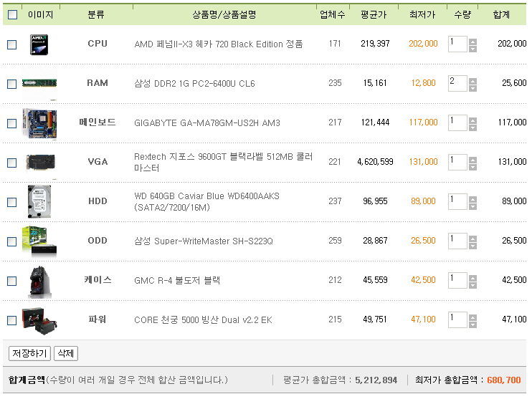Click the power supply product image
Image resolution: width=532 pixels, height=399 pixels.
coord(39,320)
